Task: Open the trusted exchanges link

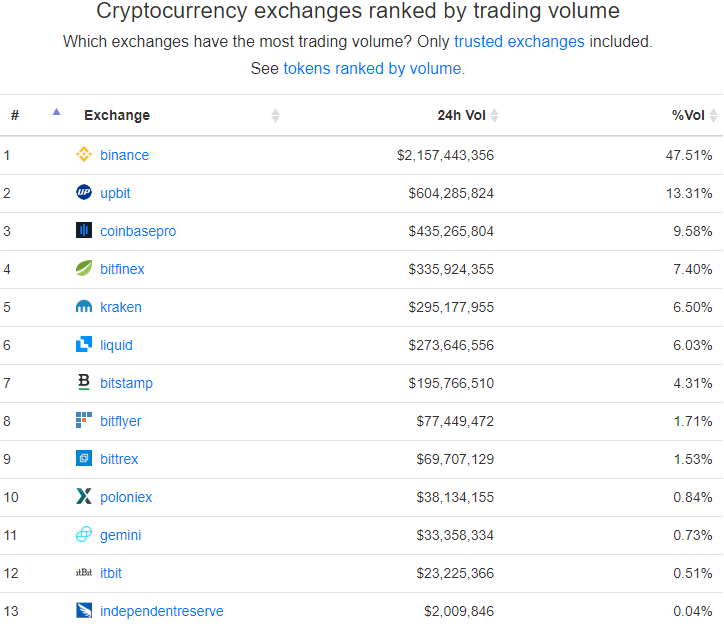Action: (x=519, y=42)
